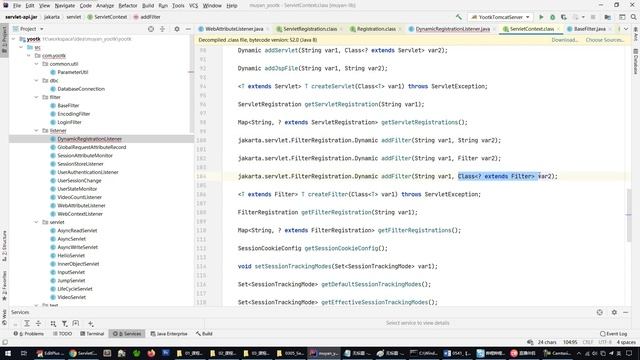Open the Windows Start menu
Image resolution: width=640 pixels, height=360 pixels.
8,353
